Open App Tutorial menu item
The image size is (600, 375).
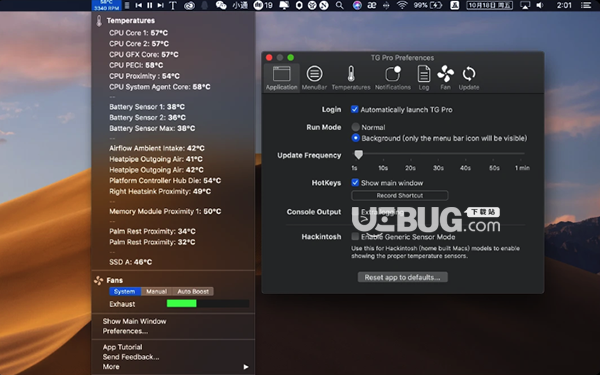pos(122,347)
